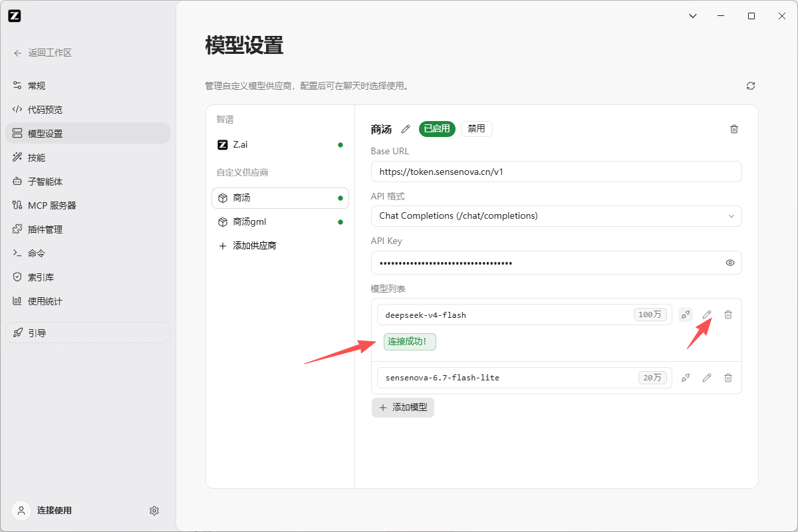Click the 连接使用 user avatar
This screenshot has width=798, height=532.
[21, 511]
